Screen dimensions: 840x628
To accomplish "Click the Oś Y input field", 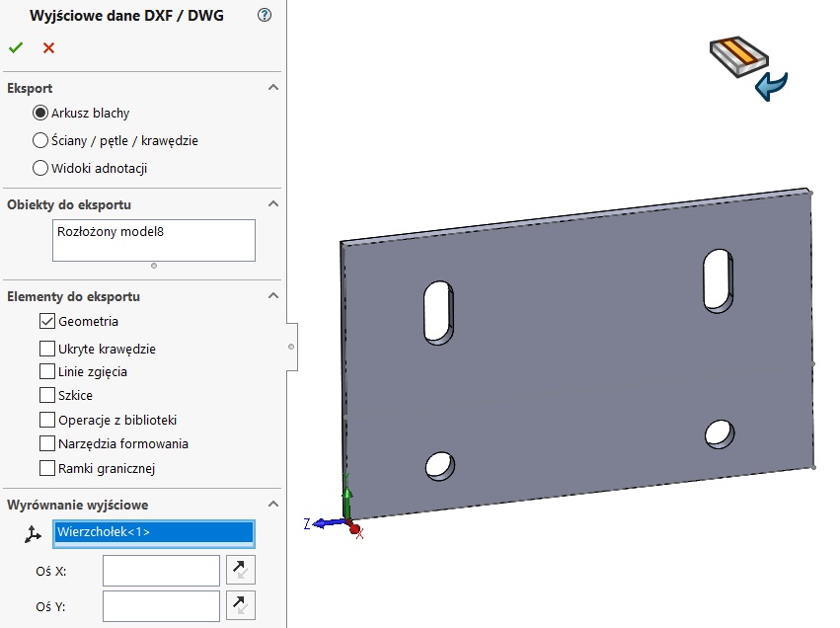I will pyautogui.click(x=161, y=606).
